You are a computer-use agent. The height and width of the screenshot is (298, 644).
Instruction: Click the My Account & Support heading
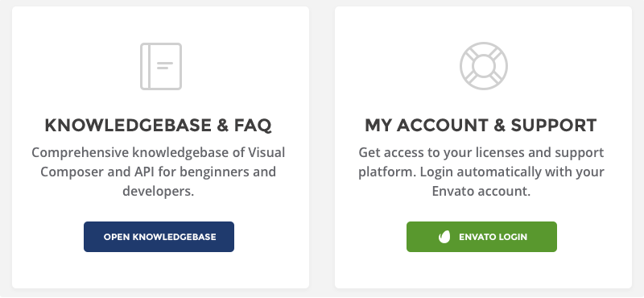pyautogui.click(x=481, y=126)
